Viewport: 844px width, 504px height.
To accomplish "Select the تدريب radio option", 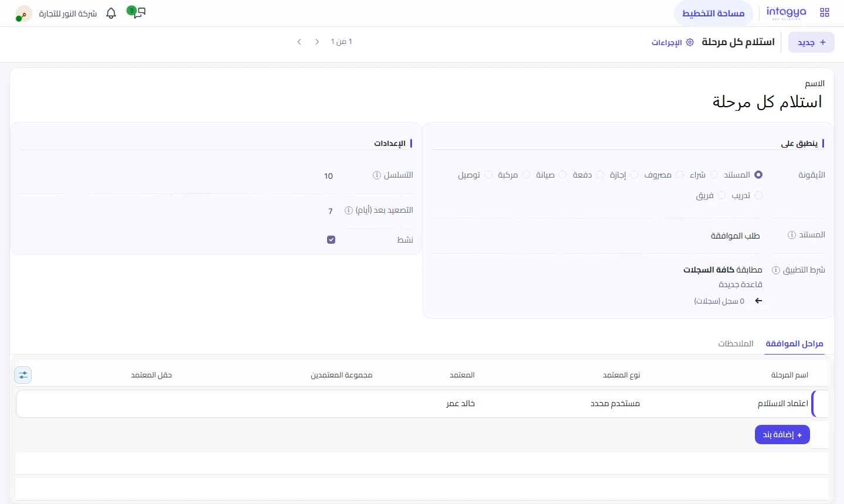I will [x=758, y=195].
